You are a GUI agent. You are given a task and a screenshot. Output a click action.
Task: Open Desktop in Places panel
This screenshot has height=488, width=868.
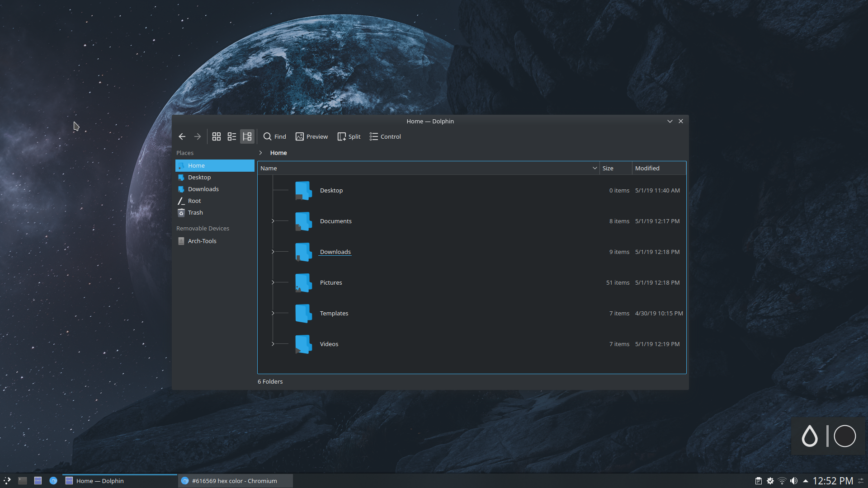tap(215, 177)
